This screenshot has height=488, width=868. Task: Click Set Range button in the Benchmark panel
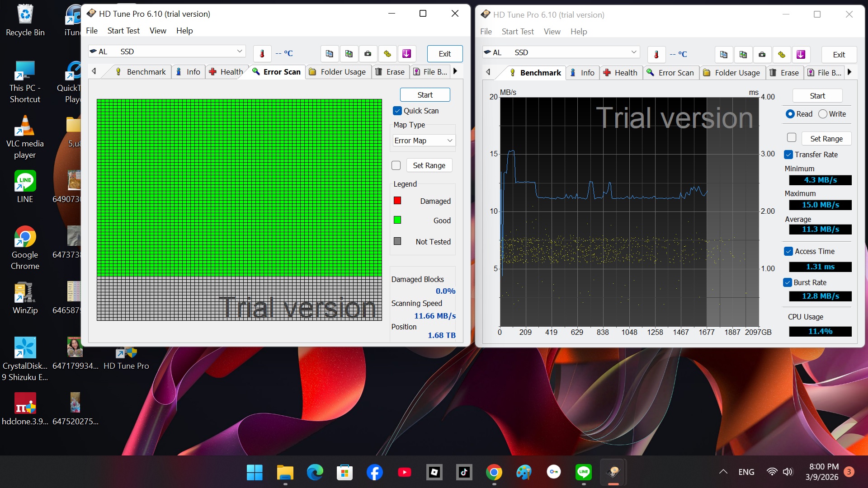click(x=826, y=139)
